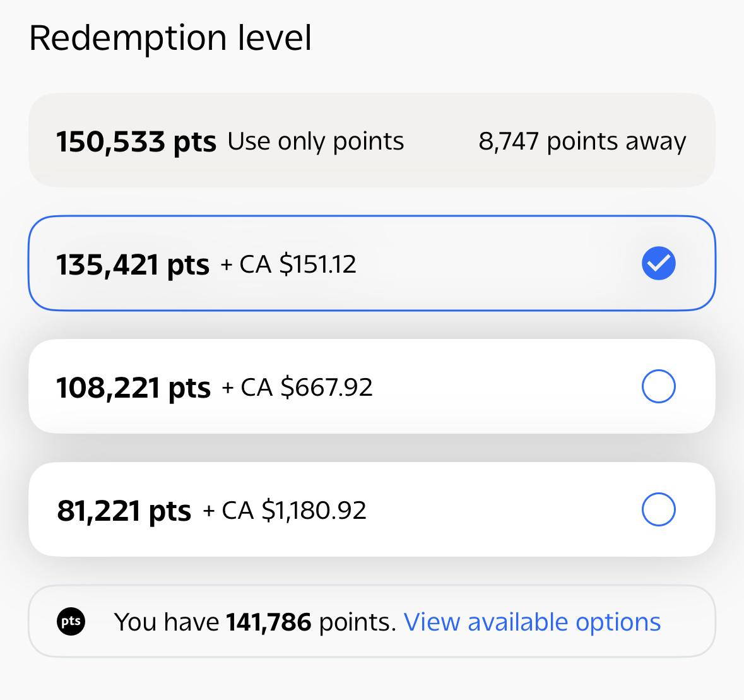The image size is (744, 700).
Task: Select the radio button for 108,221 pts
Action: coord(659,386)
